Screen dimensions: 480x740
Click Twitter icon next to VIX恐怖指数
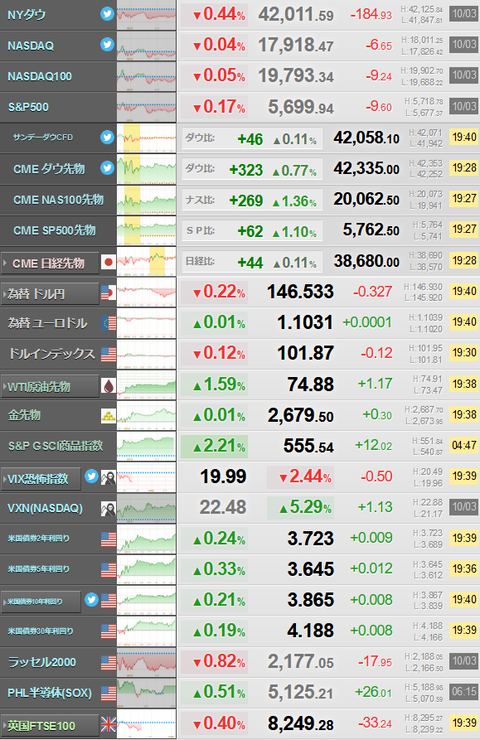pos(91,476)
